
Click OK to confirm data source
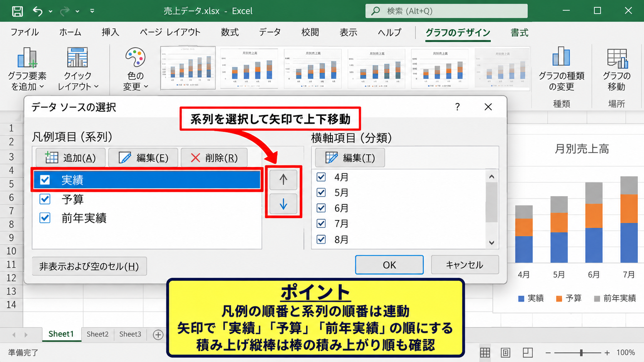point(389,265)
